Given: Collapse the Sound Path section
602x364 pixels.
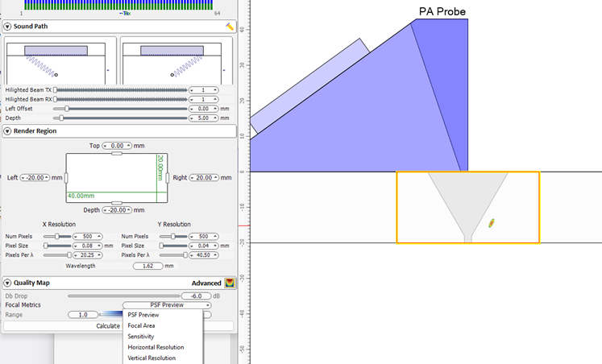Looking at the screenshot, I should tap(7, 27).
